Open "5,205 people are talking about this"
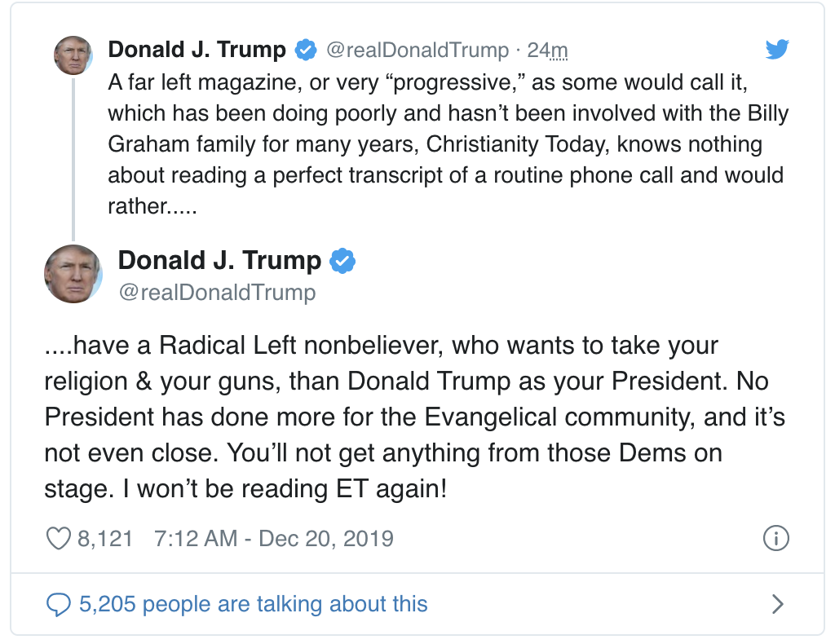Viewport: 835px width, 644px height. (253, 604)
